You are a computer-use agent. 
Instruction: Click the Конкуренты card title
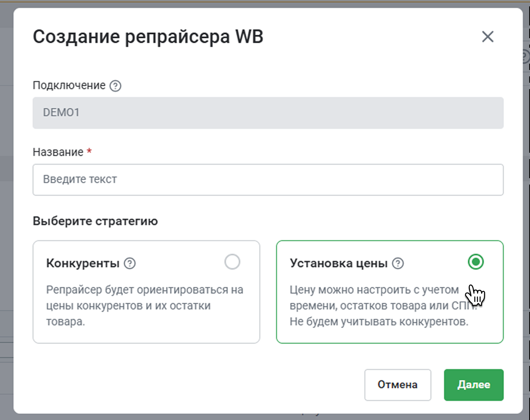pos(83,263)
